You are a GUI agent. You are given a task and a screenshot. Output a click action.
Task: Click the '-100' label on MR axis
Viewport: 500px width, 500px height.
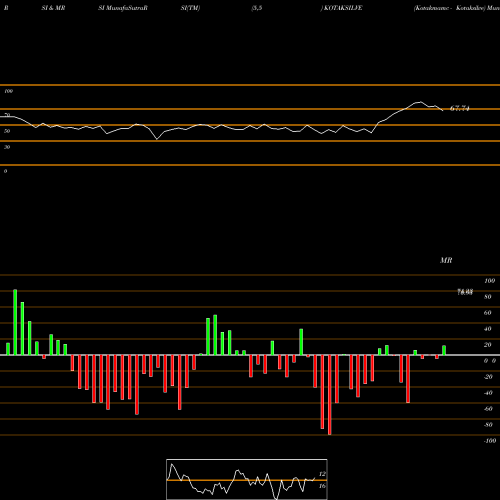tap(490, 441)
